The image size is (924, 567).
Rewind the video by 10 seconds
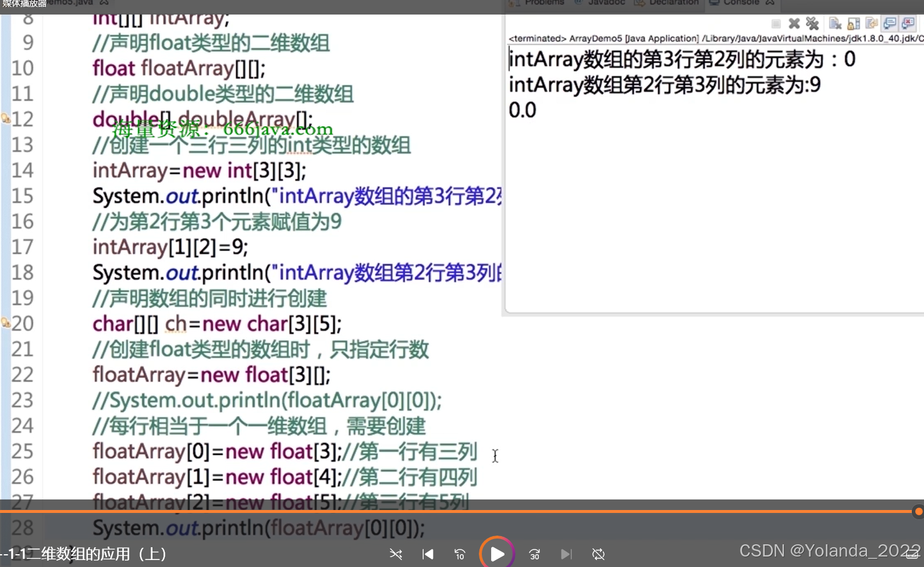[x=460, y=554]
